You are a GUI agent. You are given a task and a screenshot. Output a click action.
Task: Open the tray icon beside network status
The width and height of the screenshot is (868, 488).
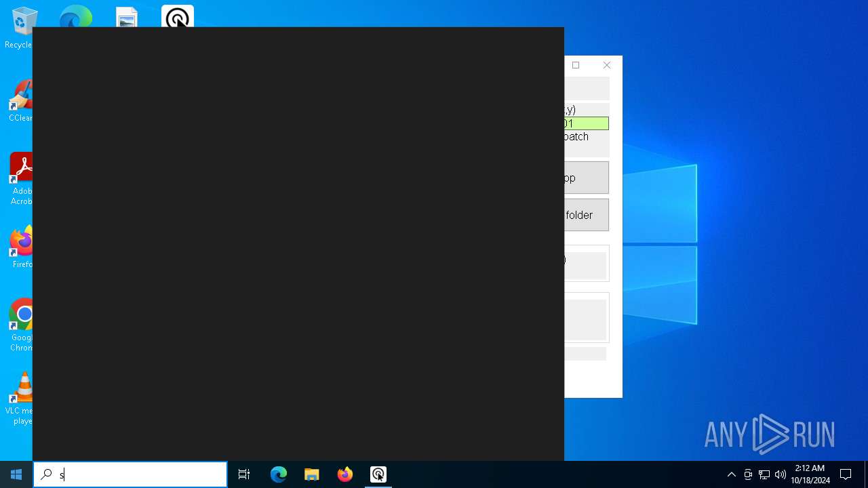(x=748, y=474)
